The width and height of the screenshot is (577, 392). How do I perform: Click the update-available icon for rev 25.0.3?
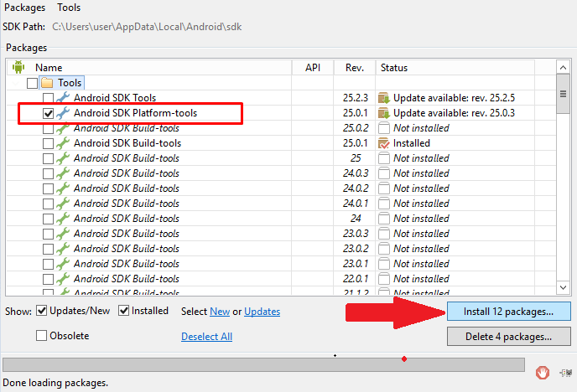click(384, 113)
